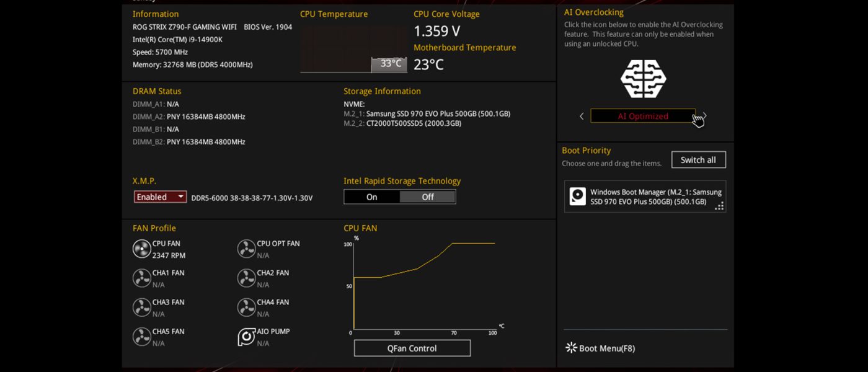Image resolution: width=868 pixels, height=372 pixels.
Task: Click the 23°C motherboard temperature value
Action: coord(428,64)
